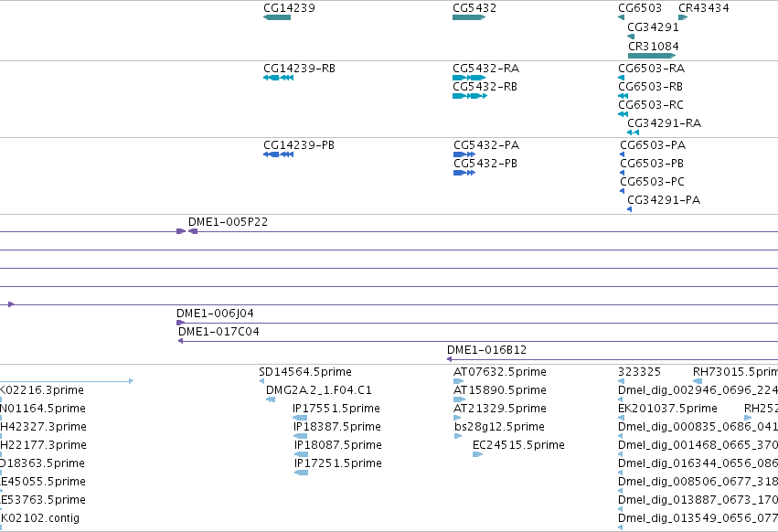This screenshot has width=778, height=532.
Task: Open the CG5432 gene label
Action: tap(474, 8)
